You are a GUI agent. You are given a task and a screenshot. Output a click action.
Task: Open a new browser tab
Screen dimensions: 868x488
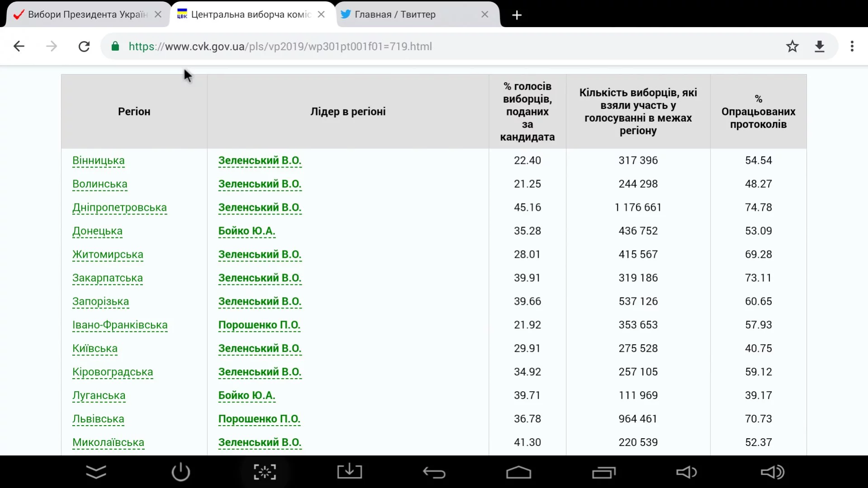tap(517, 15)
